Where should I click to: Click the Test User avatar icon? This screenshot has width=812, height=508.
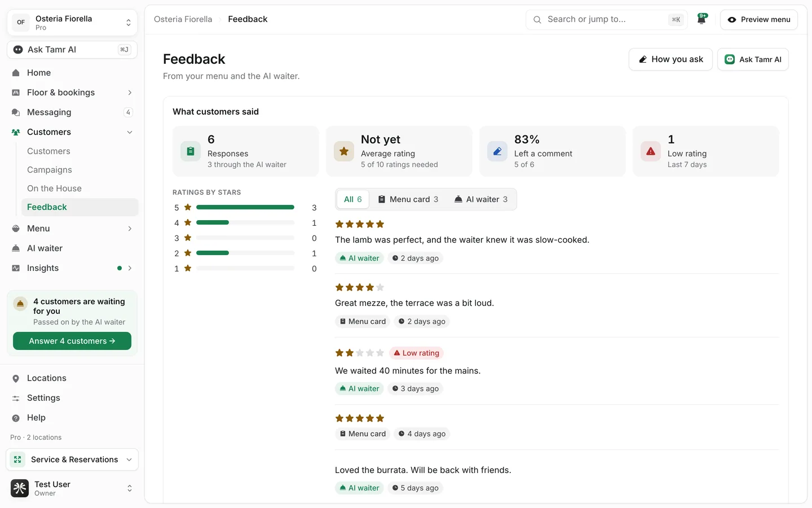pyautogui.click(x=20, y=488)
